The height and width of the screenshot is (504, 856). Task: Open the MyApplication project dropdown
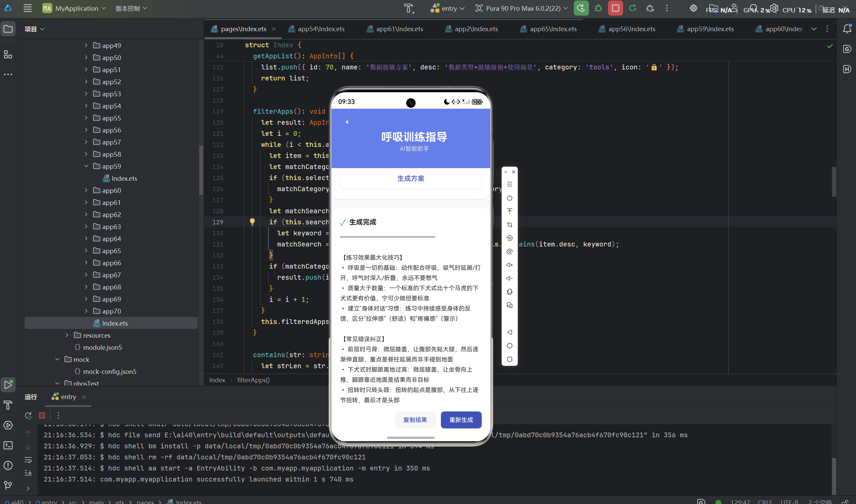click(74, 8)
